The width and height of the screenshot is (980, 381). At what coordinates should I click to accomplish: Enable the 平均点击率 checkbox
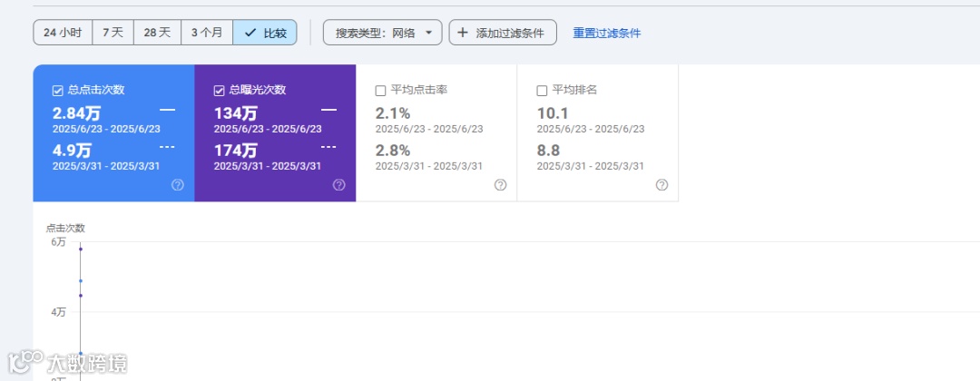(x=380, y=91)
